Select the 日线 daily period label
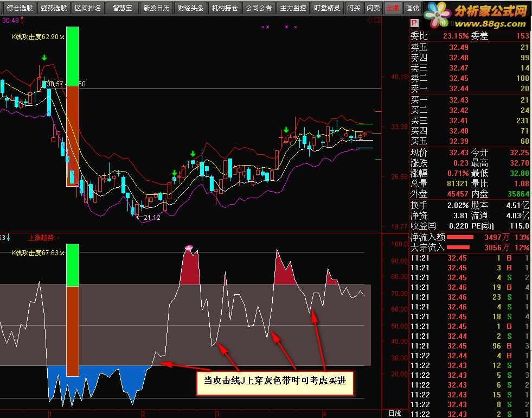The height and width of the screenshot is (418, 532). coord(395,414)
